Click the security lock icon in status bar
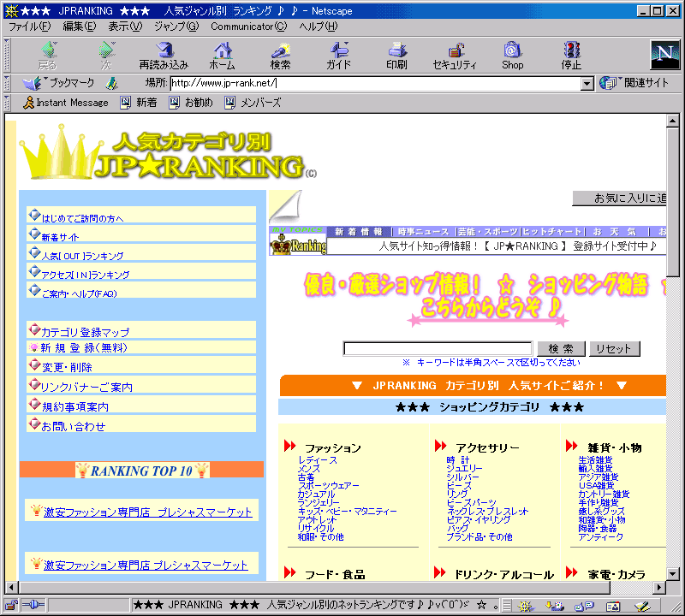Image resolution: width=685 pixels, height=616 pixels. pyautogui.click(x=11, y=605)
